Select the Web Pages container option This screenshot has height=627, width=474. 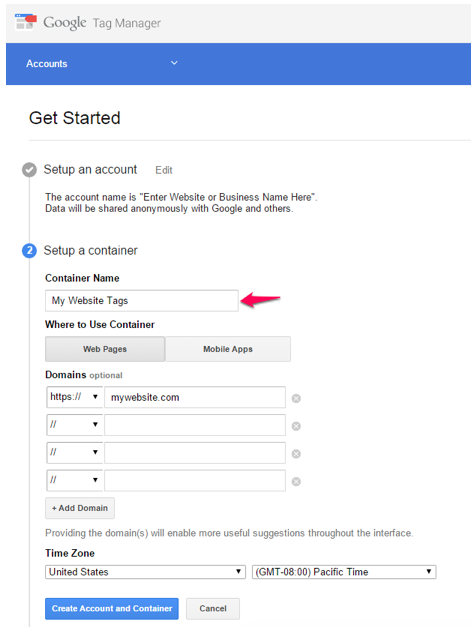point(105,349)
